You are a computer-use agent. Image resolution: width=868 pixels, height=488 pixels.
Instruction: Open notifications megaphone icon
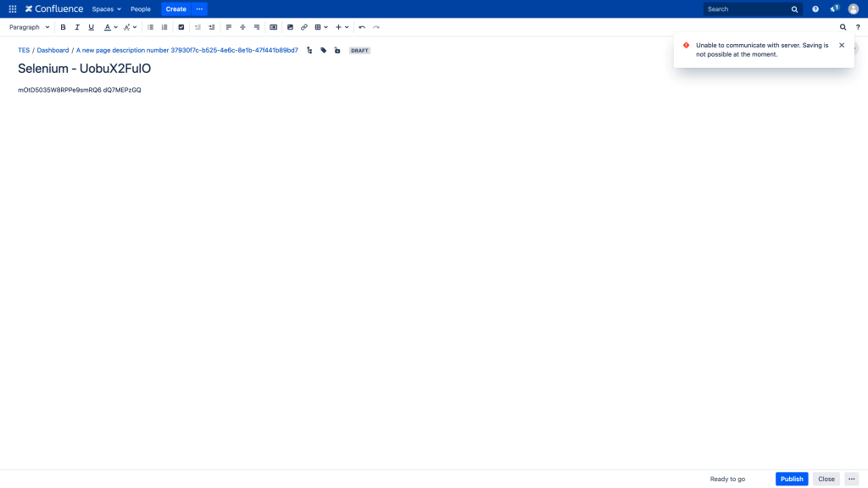click(x=834, y=8)
